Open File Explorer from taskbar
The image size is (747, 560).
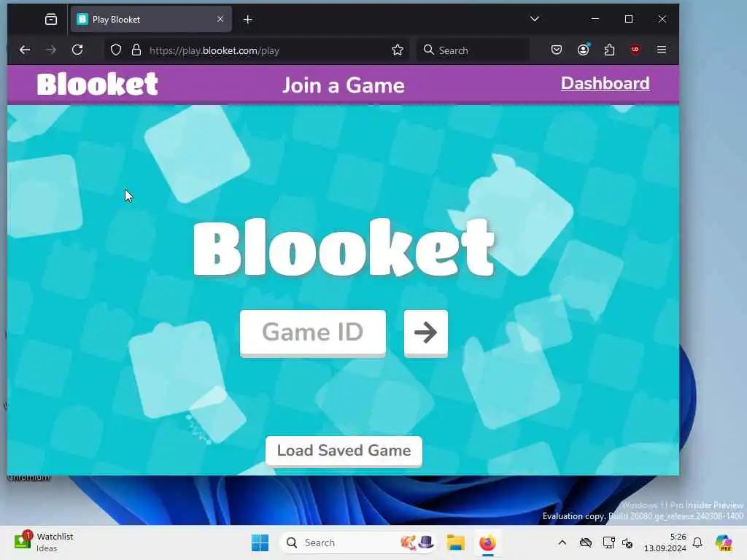[455, 542]
